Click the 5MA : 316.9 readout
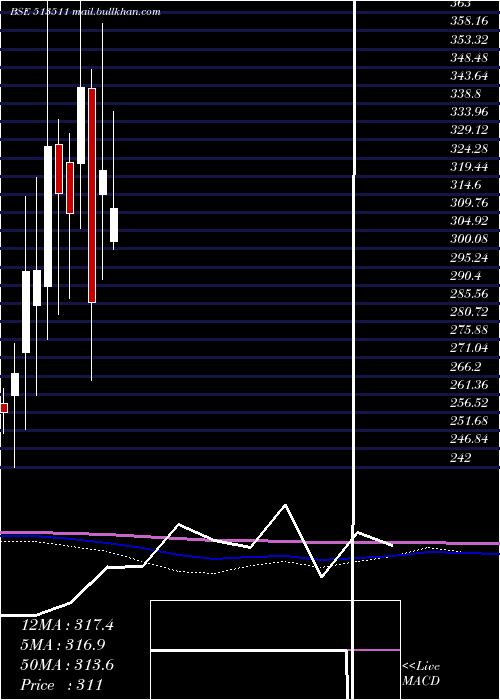 coord(63,645)
